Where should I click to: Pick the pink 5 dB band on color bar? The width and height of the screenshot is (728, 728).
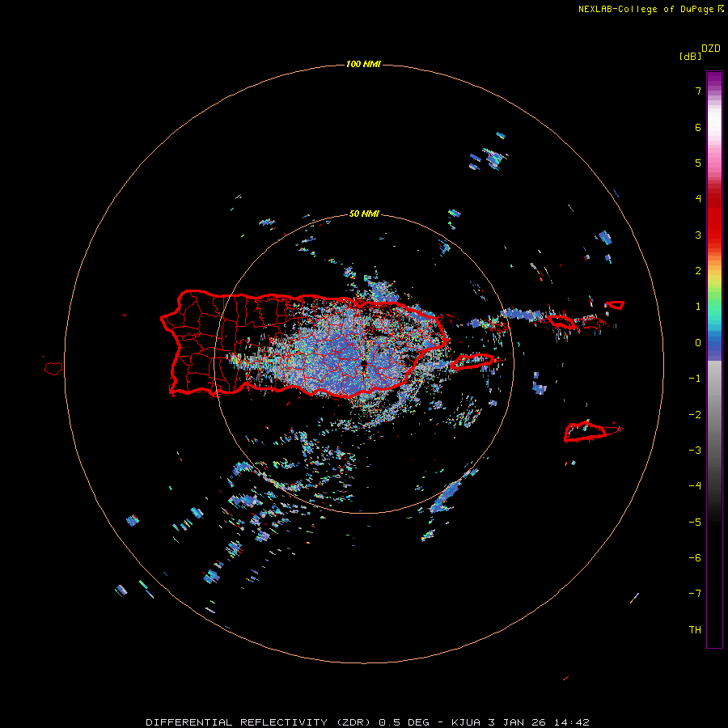pos(714,163)
